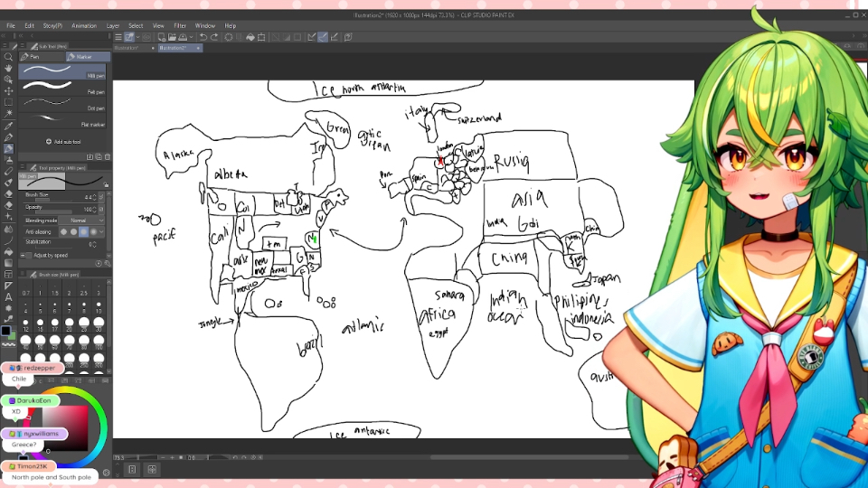Image resolution: width=868 pixels, height=488 pixels.
Task: Select the Pen tool in tool palette
Action: click(x=8, y=137)
